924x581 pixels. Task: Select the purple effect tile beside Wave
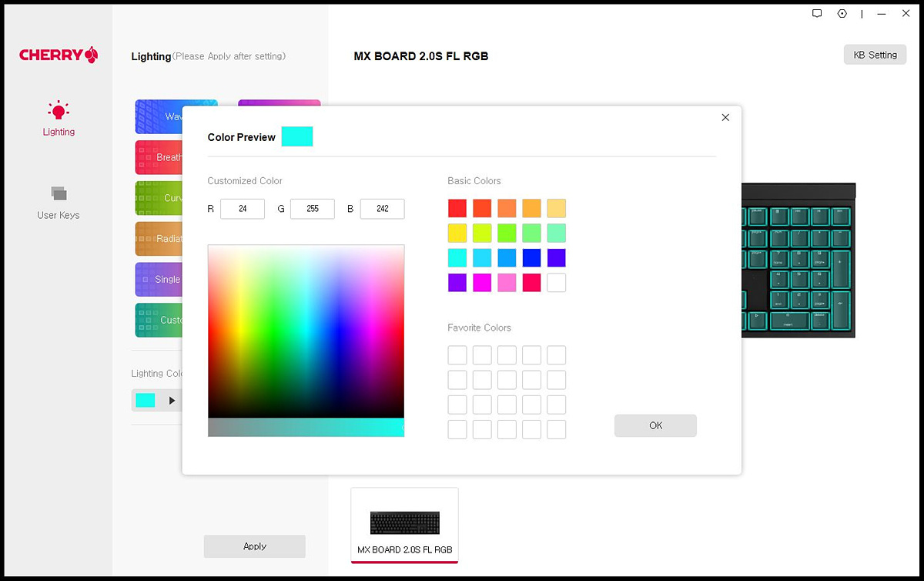tap(280, 102)
